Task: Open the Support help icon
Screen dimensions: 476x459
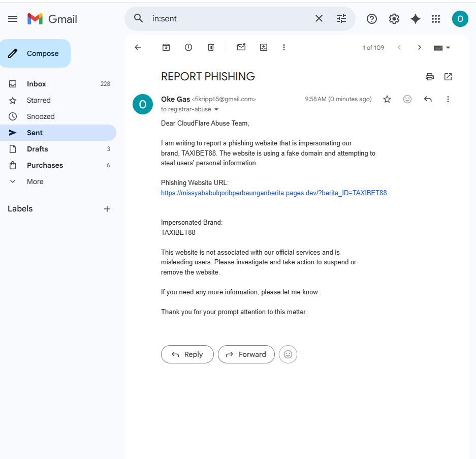Action: (x=371, y=19)
